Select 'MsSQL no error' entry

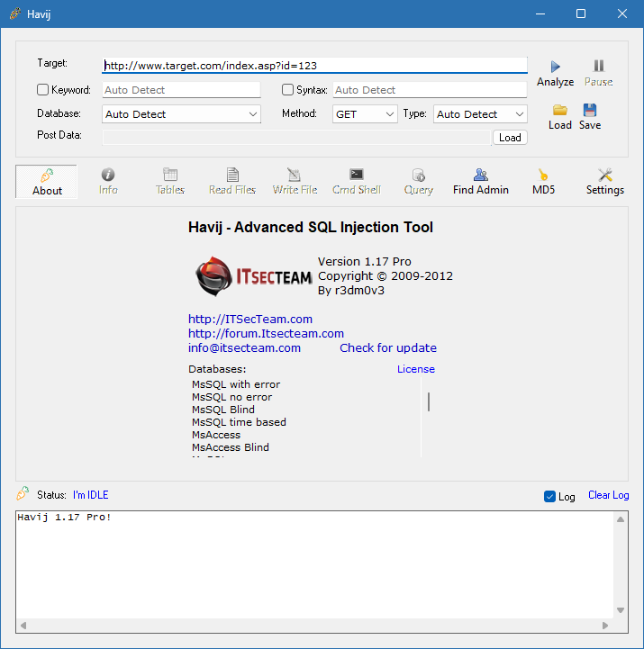(231, 397)
